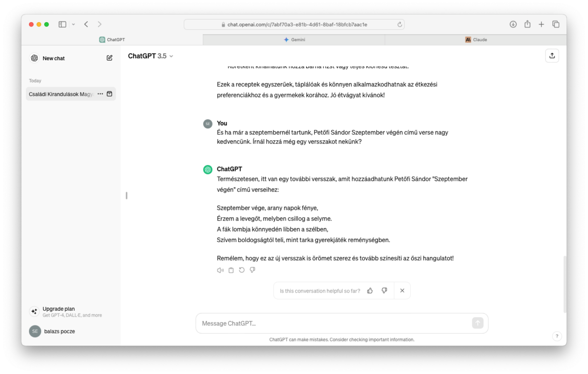Screen dimensions: 588x374
Task: Regenerate the ChatGPT response
Action: 242,270
